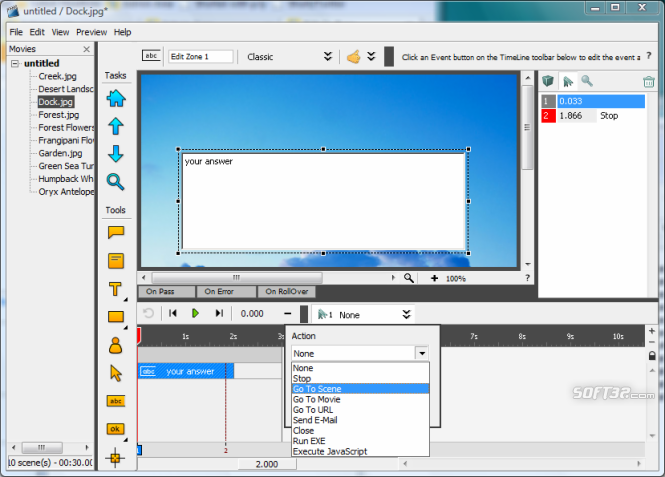665x477 pixels.
Task: Select event row 2 with Stop action
Action: pyautogui.click(x=592, y=116)
